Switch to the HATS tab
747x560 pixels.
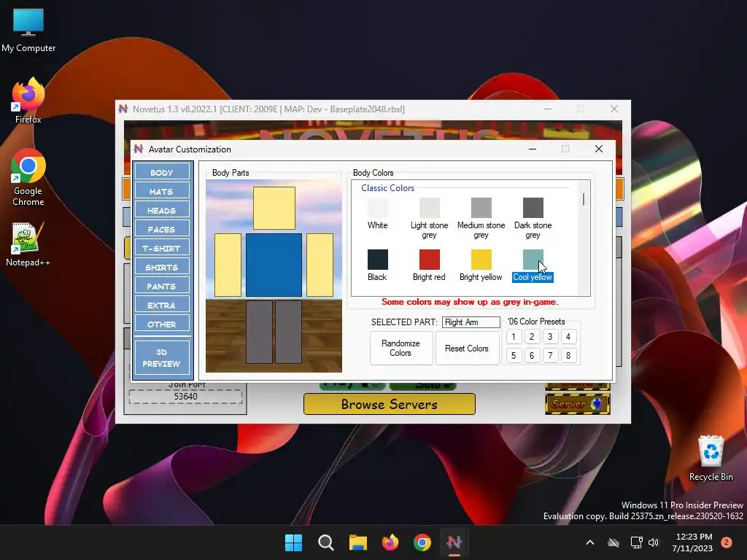[162, 192]
